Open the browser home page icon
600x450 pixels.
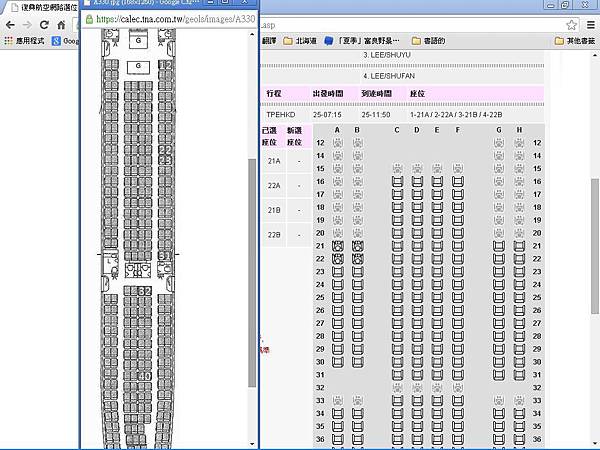coord(61,25)
